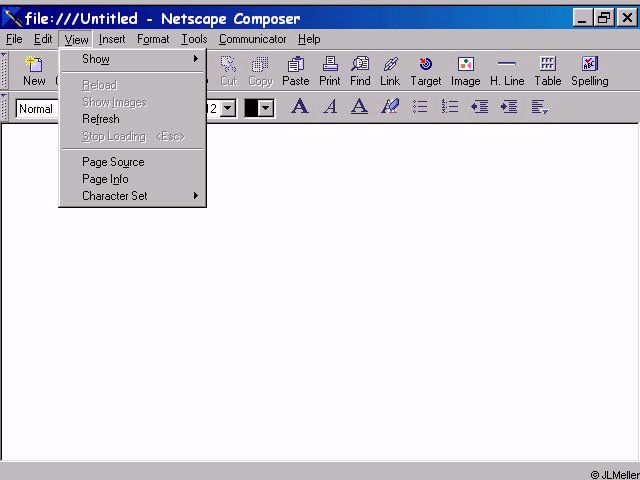This screenshot has width=640, height=480.
Task: Restore the Netscape Composer window
Action: (x=604, y=18)
